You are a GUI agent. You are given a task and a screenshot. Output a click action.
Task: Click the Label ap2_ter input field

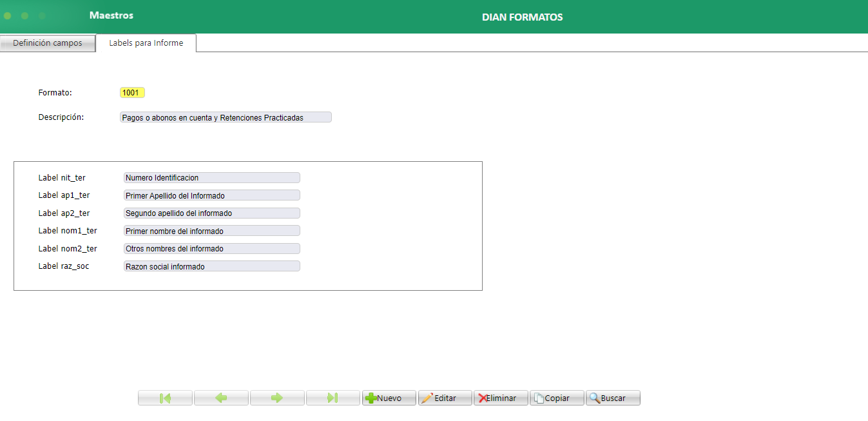(212, 213)
